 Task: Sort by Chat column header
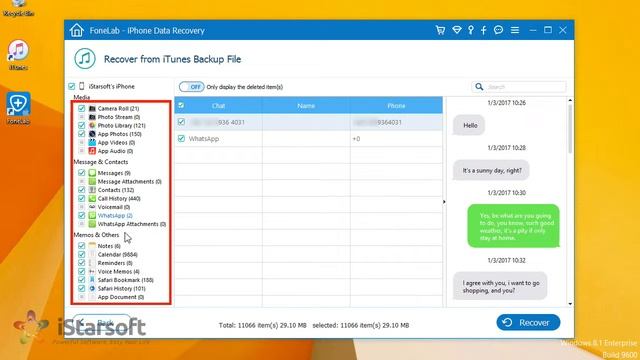click(x=218, y=105)
